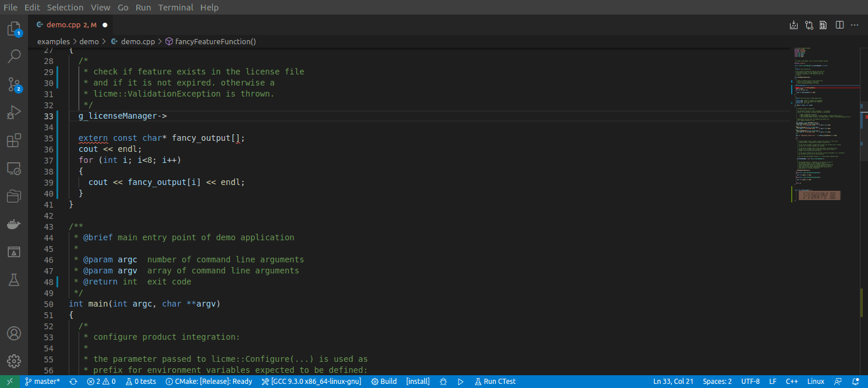868x388 pixels.
Task: Open the Go menu
Action: pos(123,8)
